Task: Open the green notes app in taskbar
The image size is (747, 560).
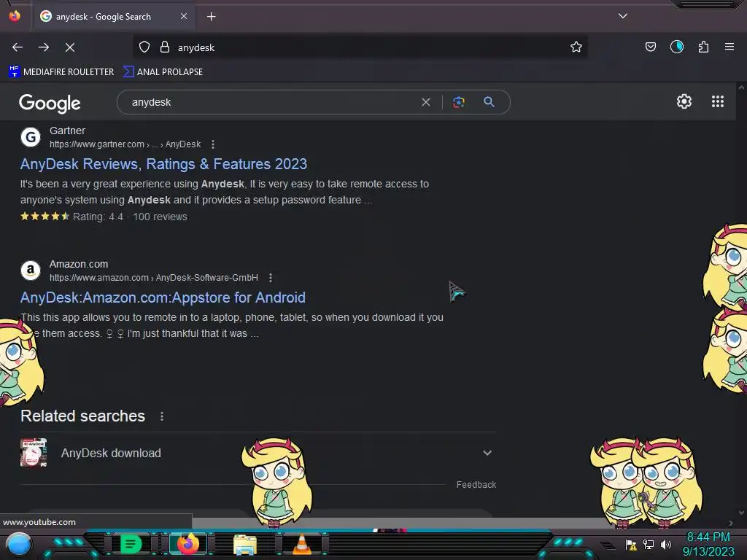Action: pos(131,544)
